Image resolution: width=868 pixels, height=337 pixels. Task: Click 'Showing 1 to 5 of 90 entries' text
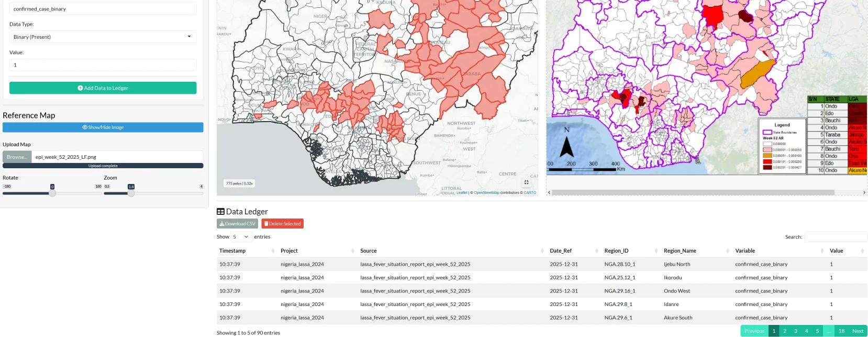tap(248, 333)
